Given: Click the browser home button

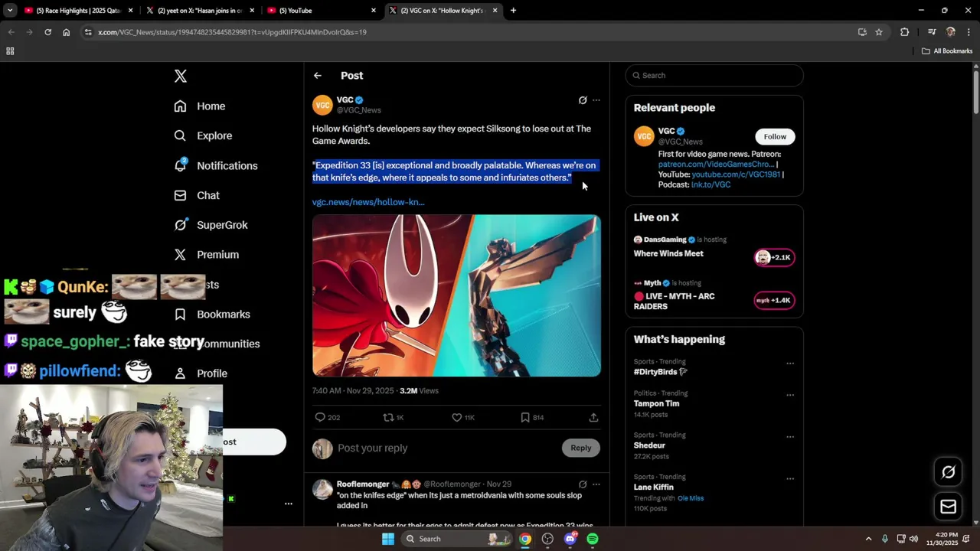Looking at the screenshot, I should 66,32.
